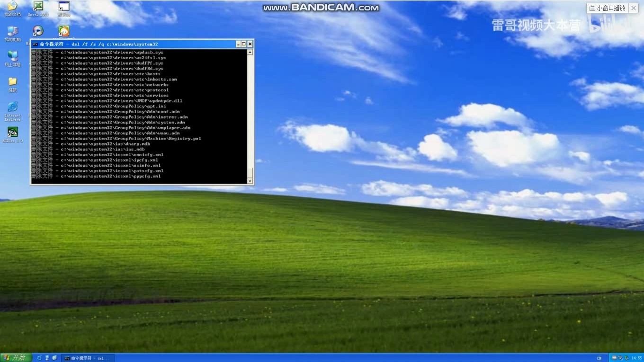Open the command prompt window system menu icon

35,44
